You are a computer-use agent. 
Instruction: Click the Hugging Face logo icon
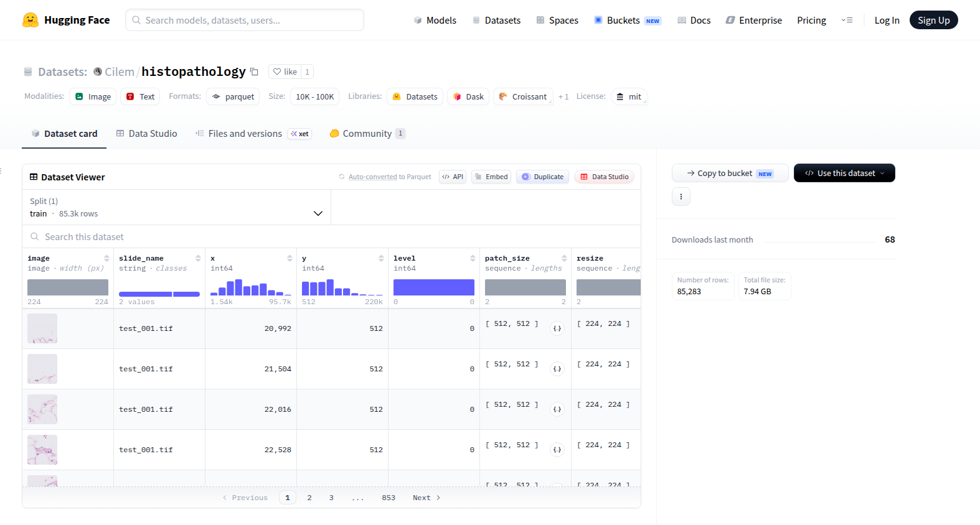30,20
